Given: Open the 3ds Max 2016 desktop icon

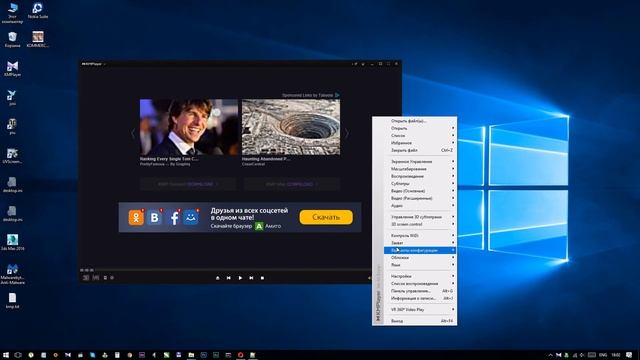Looking at the screenshot, I should [x=12, y=242].
